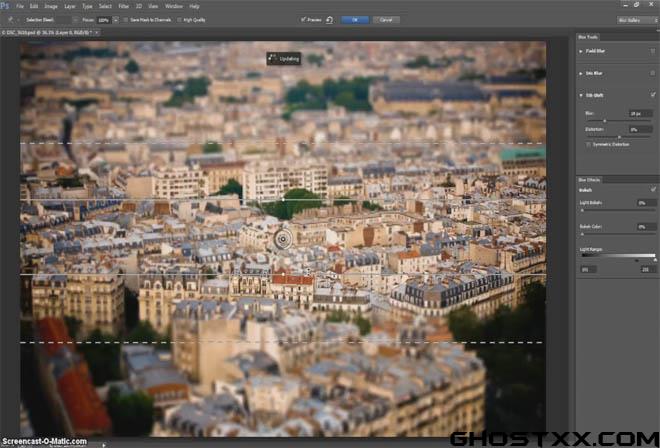Click the Light Bokeh slider handle
660x448 pixels.
[583, 210]
